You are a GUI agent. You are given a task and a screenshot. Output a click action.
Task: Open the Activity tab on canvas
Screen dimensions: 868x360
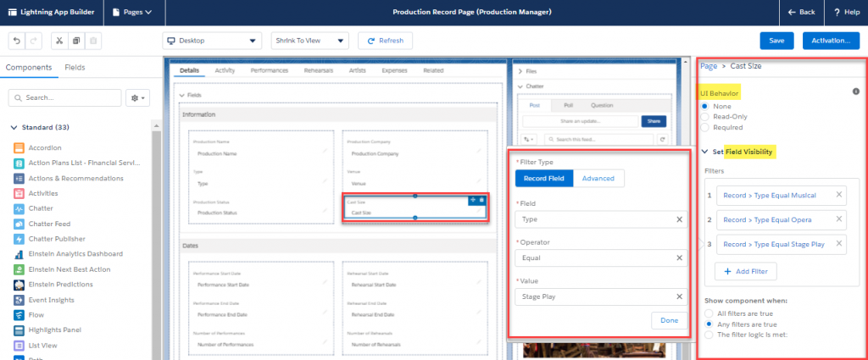225,71
